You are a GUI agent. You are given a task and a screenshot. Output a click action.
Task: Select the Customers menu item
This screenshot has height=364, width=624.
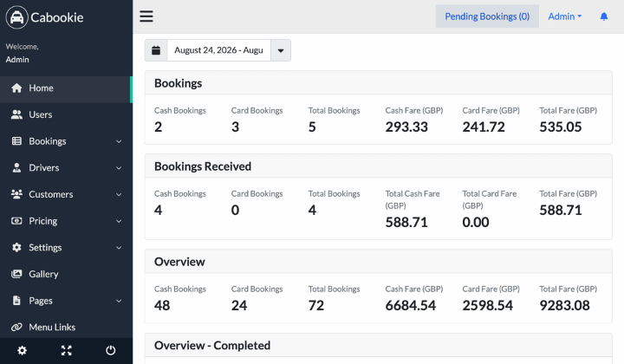pos(66,194)
